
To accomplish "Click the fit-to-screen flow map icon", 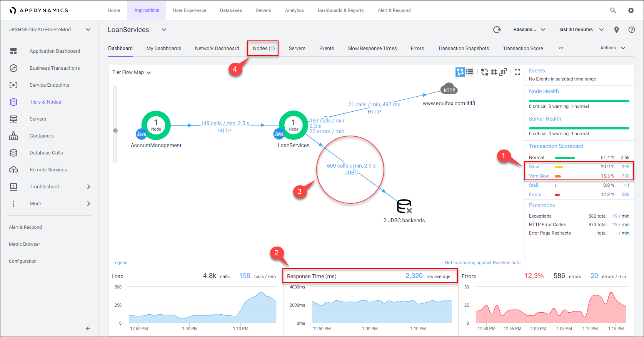I will 503,72.
